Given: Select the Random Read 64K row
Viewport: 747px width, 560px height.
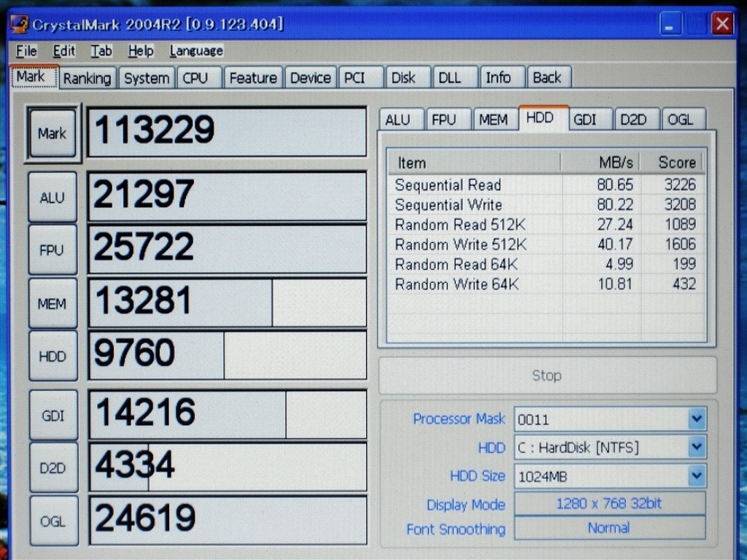Looking at the screenshot, I should click(546, 264).
